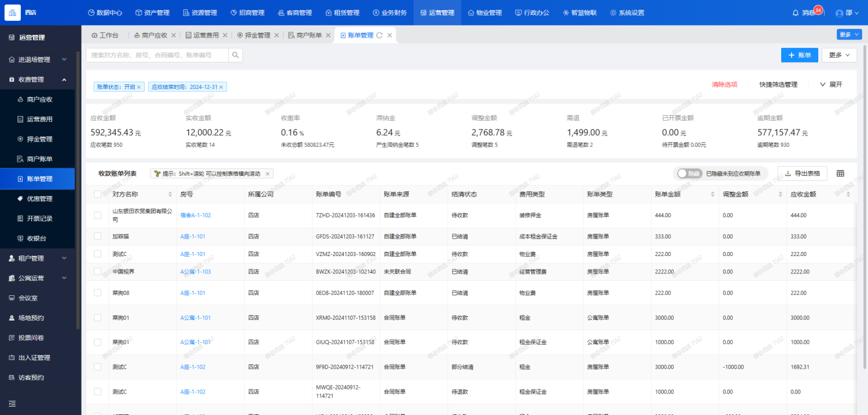
Task: Close the 运营费用 tab
Action: [x=225, y=35]
